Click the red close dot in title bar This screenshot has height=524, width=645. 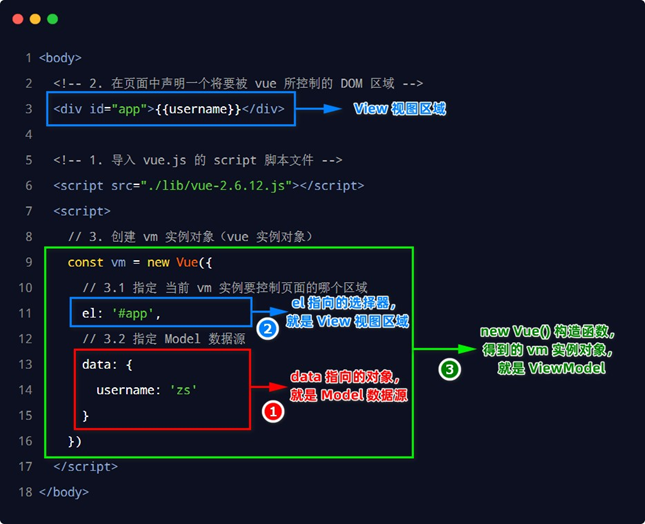point(17,19)
